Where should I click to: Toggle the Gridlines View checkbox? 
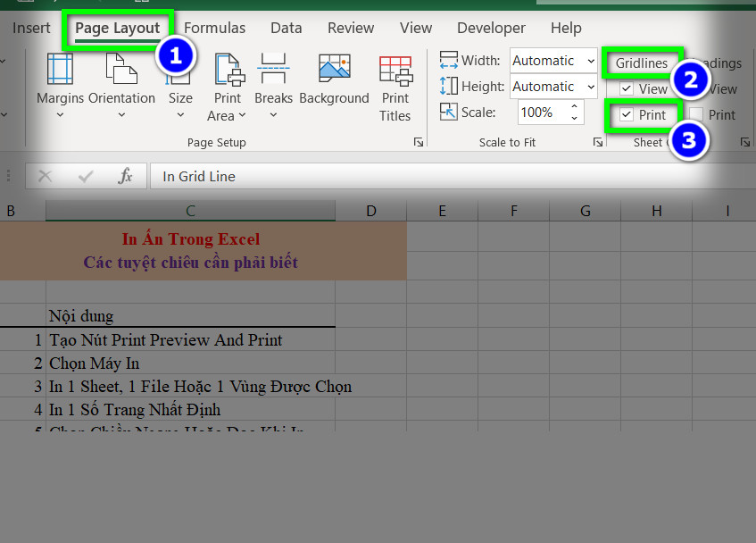tap(627, 89)
